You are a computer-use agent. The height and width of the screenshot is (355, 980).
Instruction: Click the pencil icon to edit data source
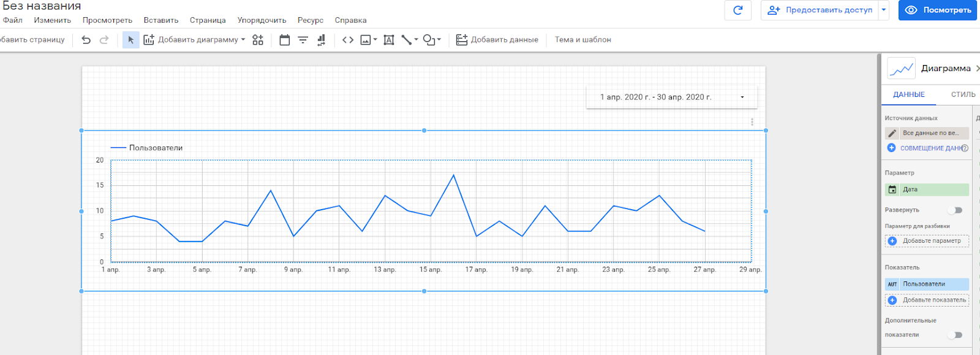click(x=892, y=133)
